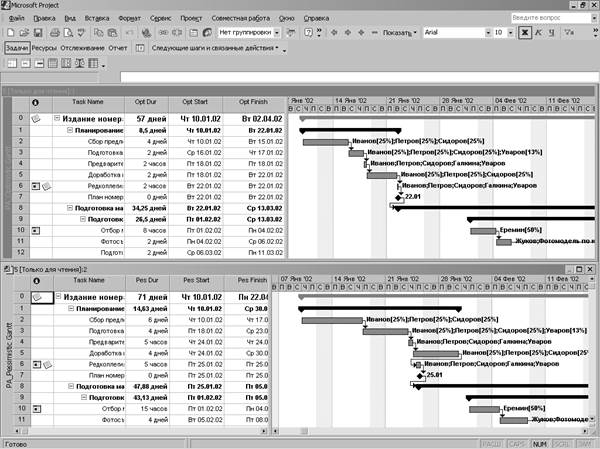Screen dimensions: 600x449
Task: Collapse row 9 'Подготовк' in lower pane
Action: click(x=84, y=398)
